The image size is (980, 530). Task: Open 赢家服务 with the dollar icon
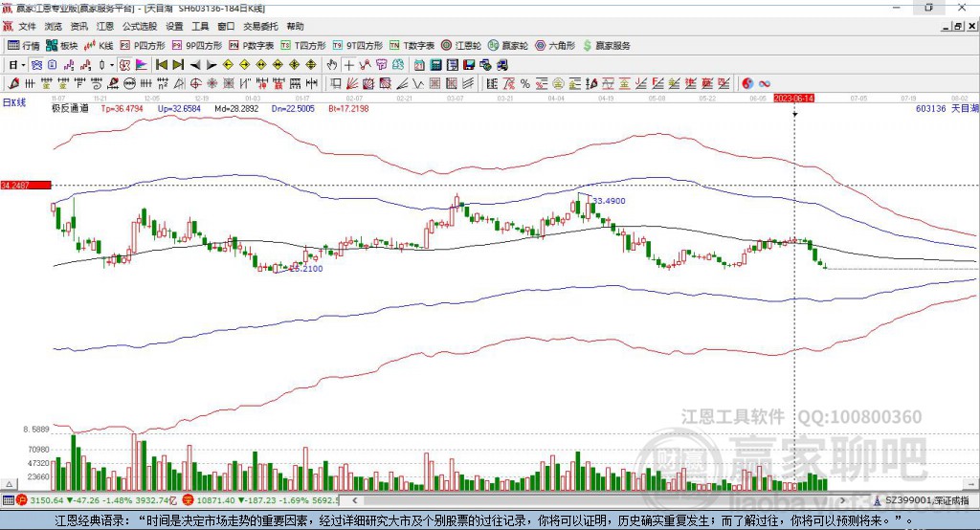point(606,46)
